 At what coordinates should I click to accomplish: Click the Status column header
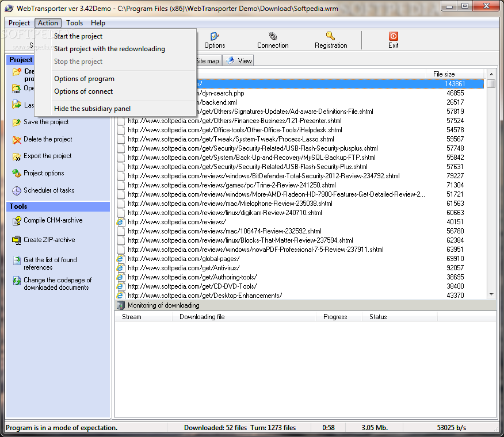click(x=399, y=317)
